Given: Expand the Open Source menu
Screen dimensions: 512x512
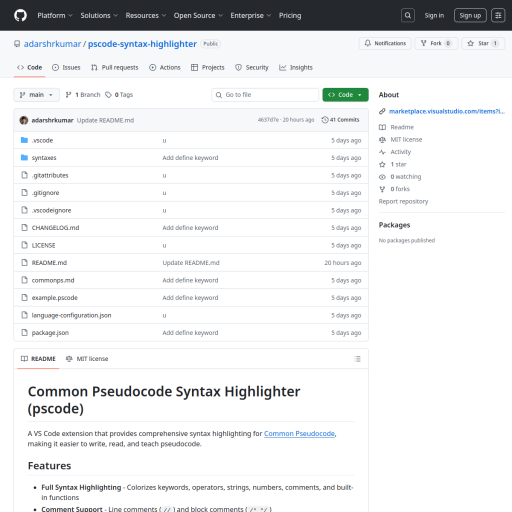Looking at the screenshot, I should pyautogui.click(x=198, y=16).
